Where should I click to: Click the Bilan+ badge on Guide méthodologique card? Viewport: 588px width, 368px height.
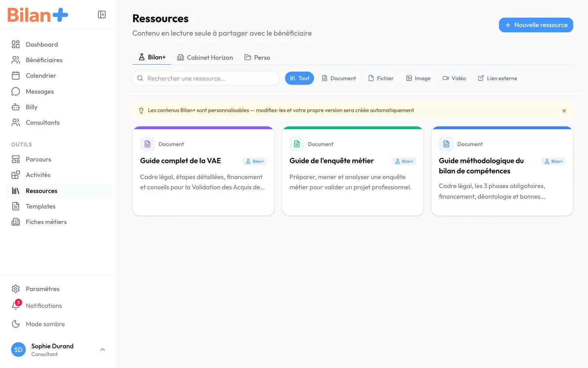tap(553, 161)
